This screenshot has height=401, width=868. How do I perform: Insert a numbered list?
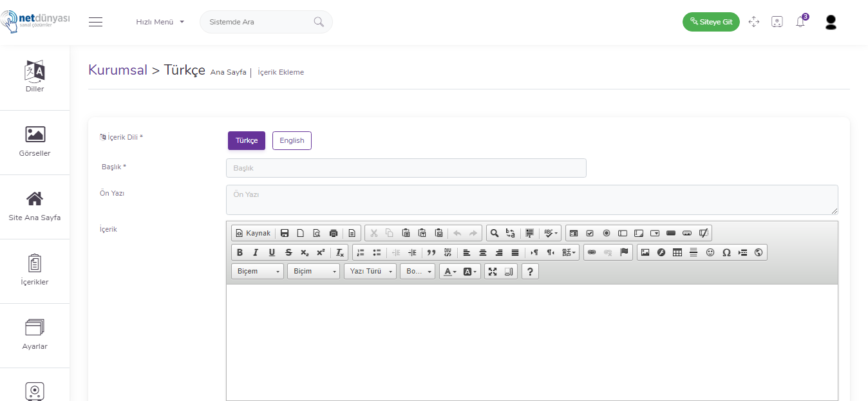pyautogui.click(x=361, y=252)
